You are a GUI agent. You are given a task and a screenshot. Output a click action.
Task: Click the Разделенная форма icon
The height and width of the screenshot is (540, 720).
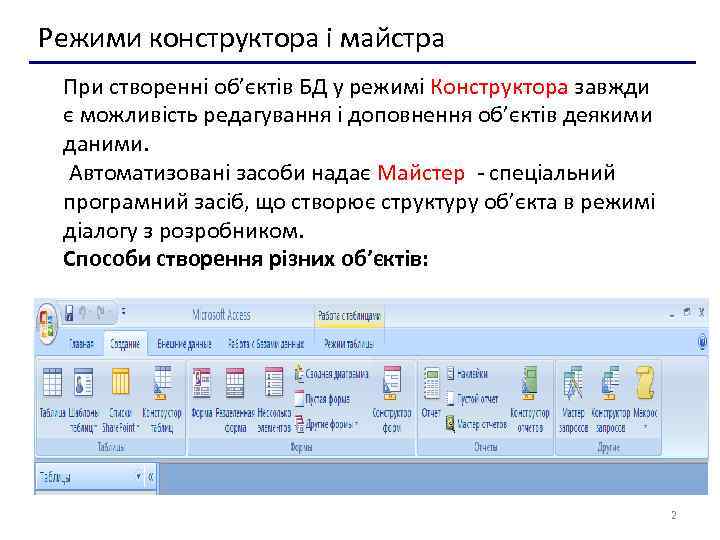235,399
